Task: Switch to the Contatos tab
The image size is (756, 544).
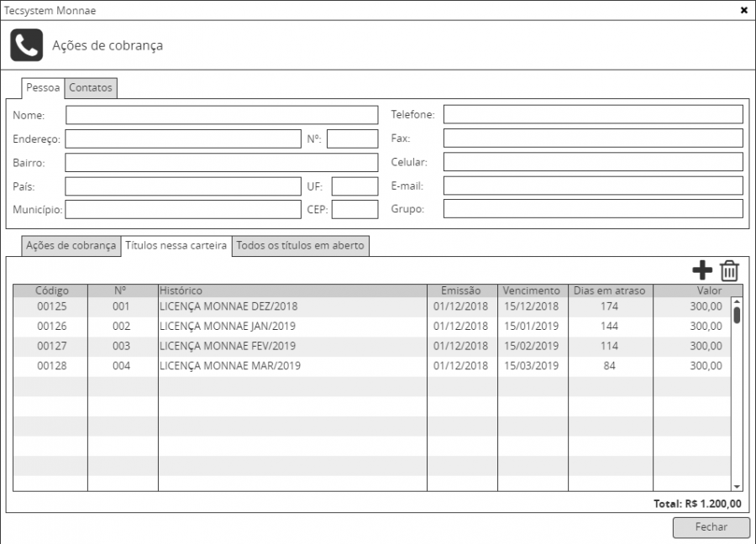Action: tap(91, 88)
